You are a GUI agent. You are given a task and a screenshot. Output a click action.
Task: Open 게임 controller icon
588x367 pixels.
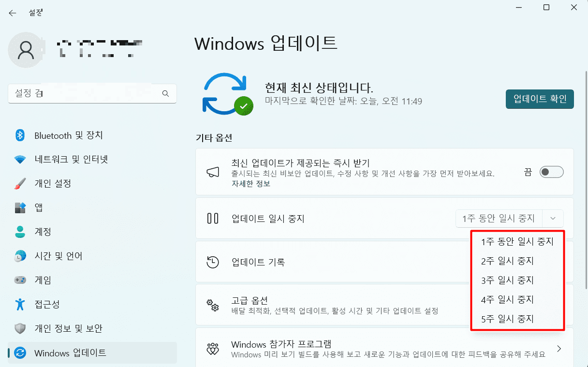20,280
